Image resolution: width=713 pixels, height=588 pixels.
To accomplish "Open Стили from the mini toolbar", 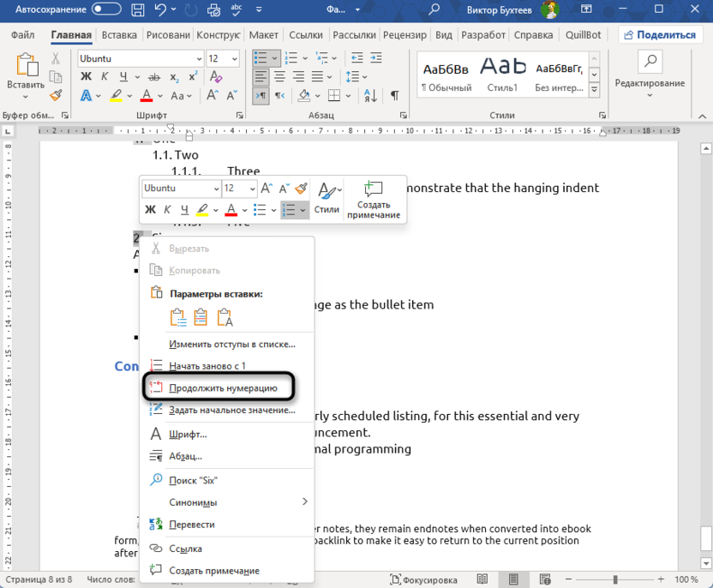I will click(x=326, y=208).
